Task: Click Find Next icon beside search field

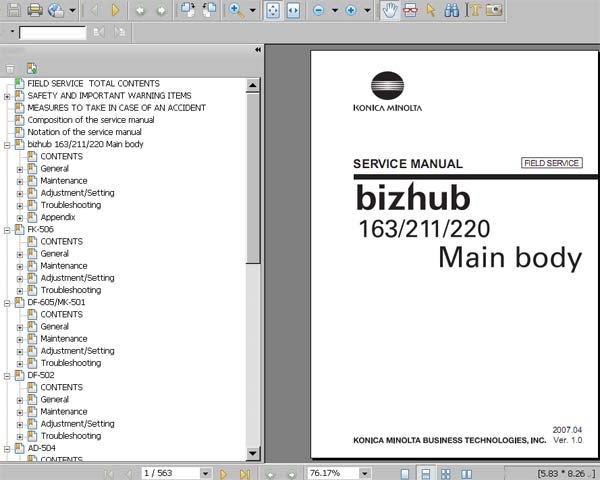Action: (119, 33)
